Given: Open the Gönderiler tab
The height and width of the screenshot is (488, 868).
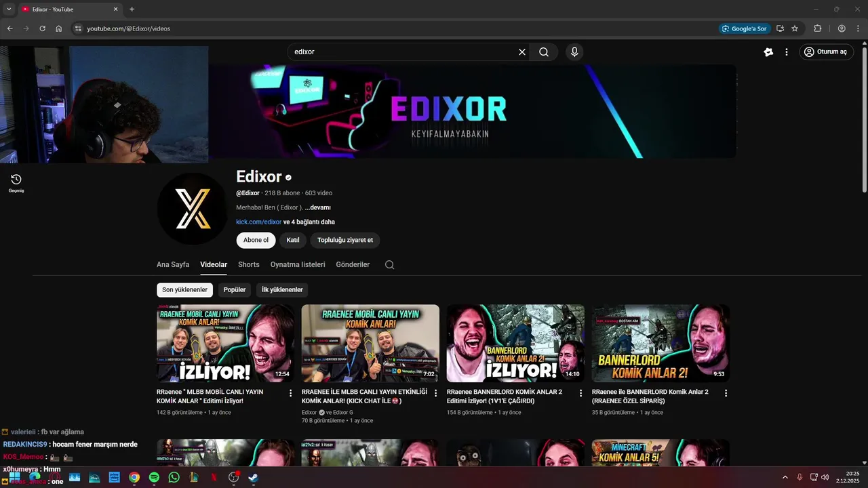Looking at the screenshot, I should click(353, 264).
